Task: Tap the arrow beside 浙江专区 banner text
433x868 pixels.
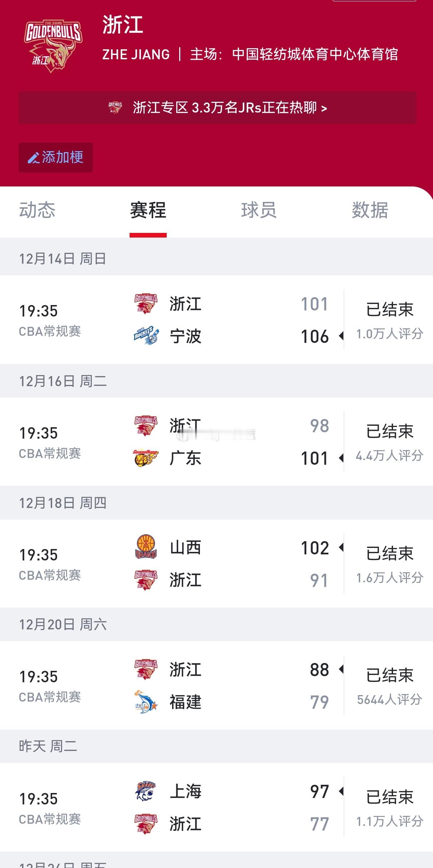Action: pyautogui.click(x=324, y=108)
